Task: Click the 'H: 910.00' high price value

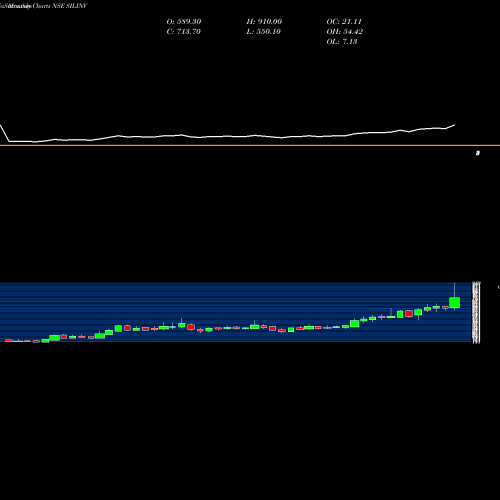Action: click(264, 22)
